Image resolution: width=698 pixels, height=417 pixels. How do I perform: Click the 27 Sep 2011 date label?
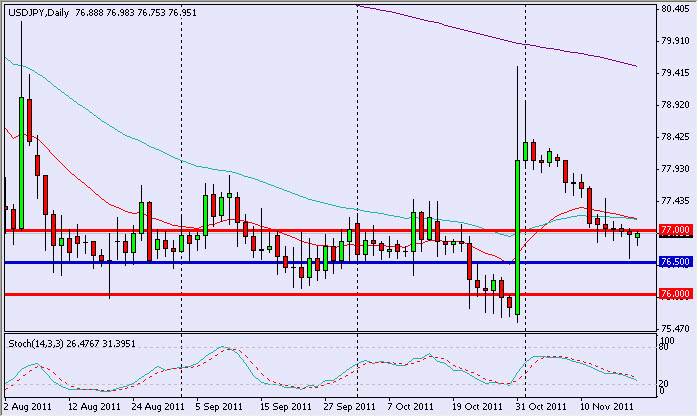tap(348, 408)
